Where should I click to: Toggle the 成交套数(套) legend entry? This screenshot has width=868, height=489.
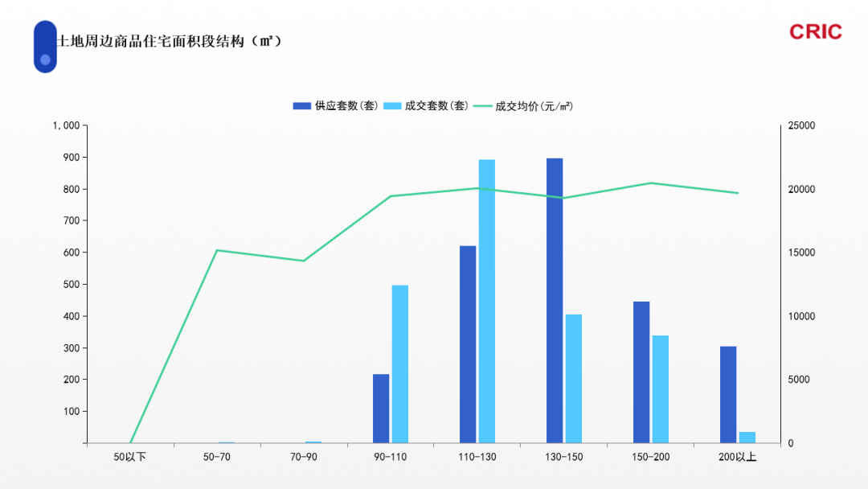(x=426, y=106)
